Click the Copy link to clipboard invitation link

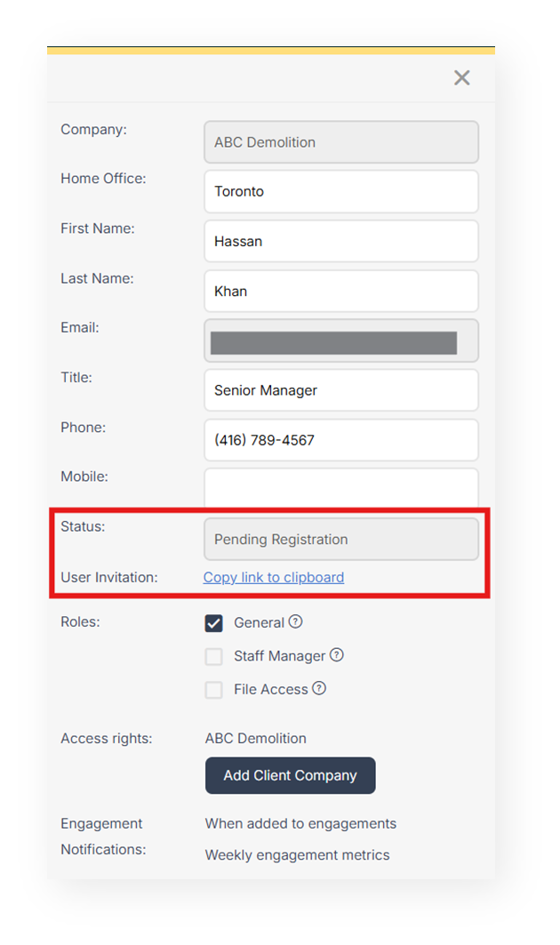(273, 577)
